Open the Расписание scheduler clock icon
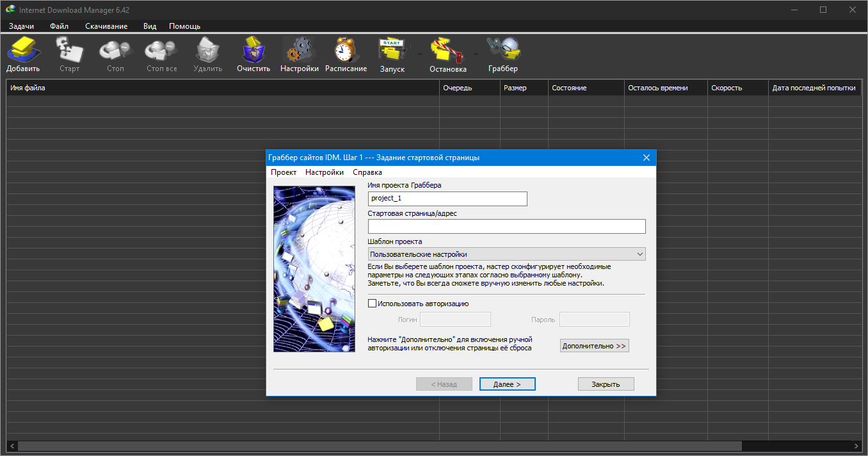 [x=346, y=54]
